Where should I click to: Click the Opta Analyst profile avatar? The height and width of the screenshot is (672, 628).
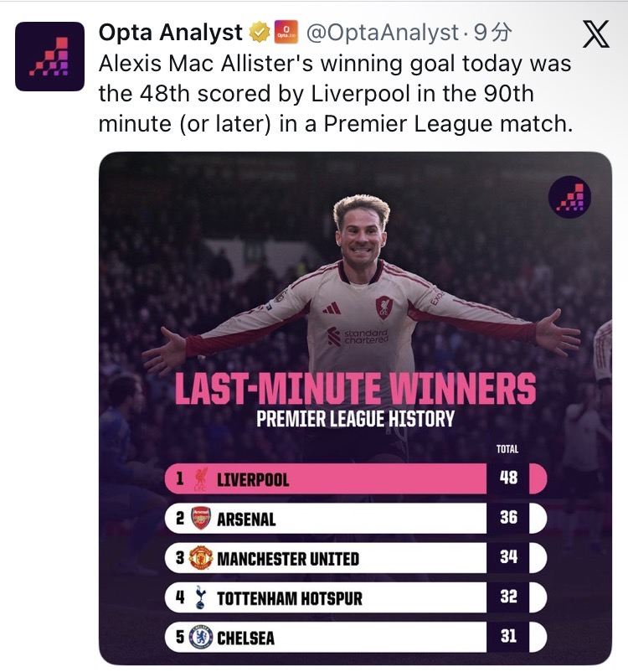[x=50, y=56]
